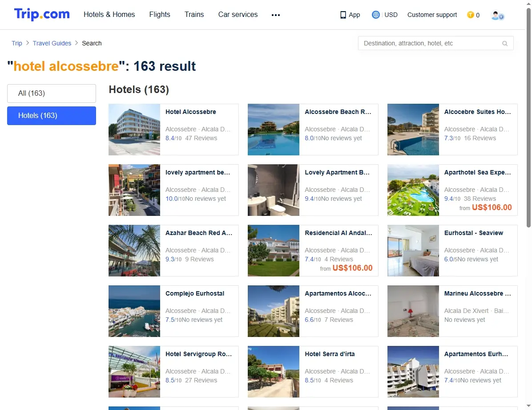
Task: Click the page vertical scrollbar
Action: (x=528, y=117)
